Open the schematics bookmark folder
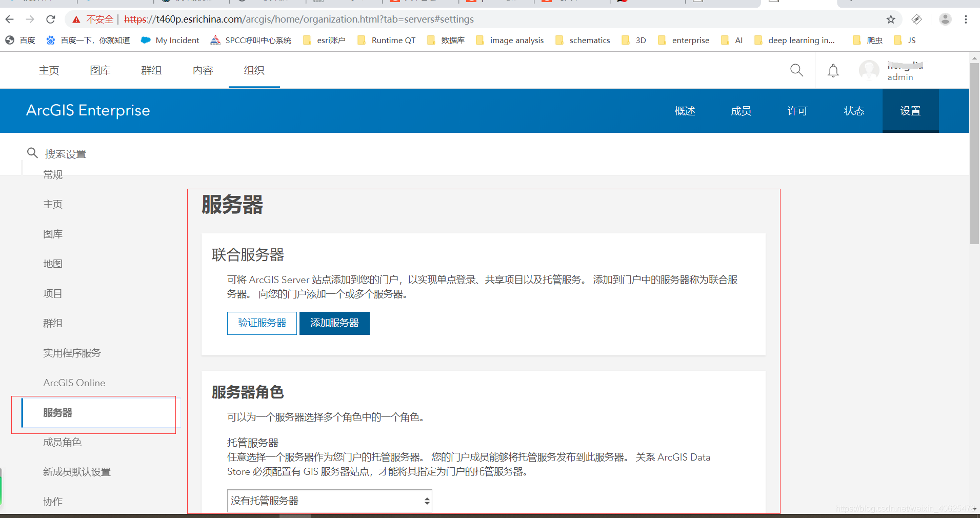The width and height of the screenshot is (980, 518). (x=583, y=41)
